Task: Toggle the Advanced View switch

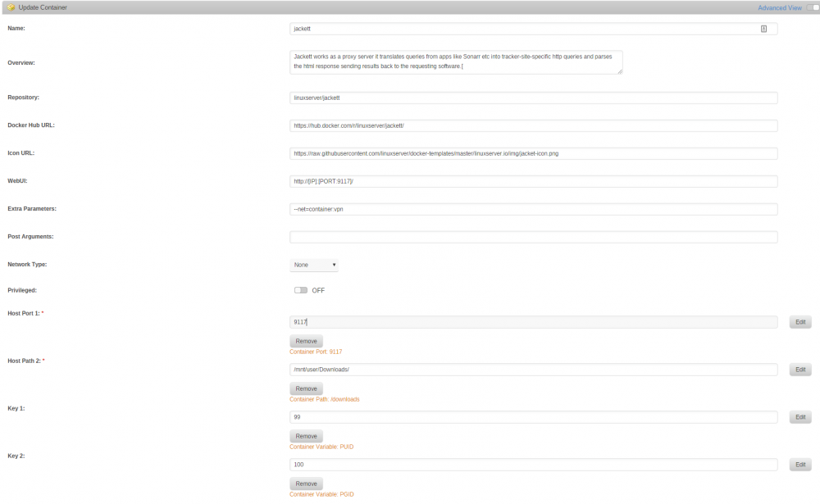Action: (x=813, y=7)
